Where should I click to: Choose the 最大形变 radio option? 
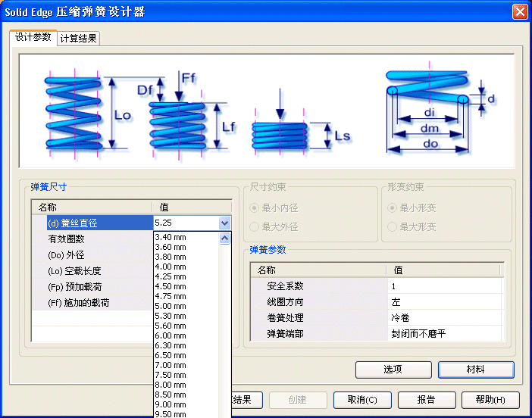(x=393, y=227)
